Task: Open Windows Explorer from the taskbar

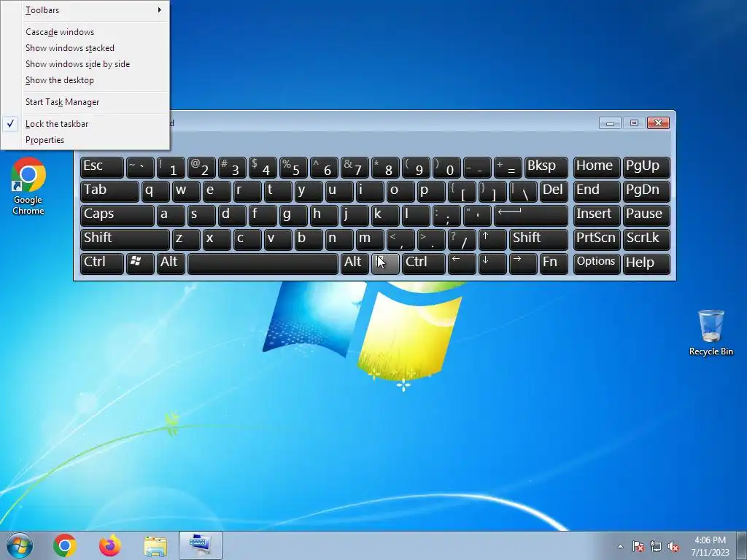Action: click(x=155, y=547)
